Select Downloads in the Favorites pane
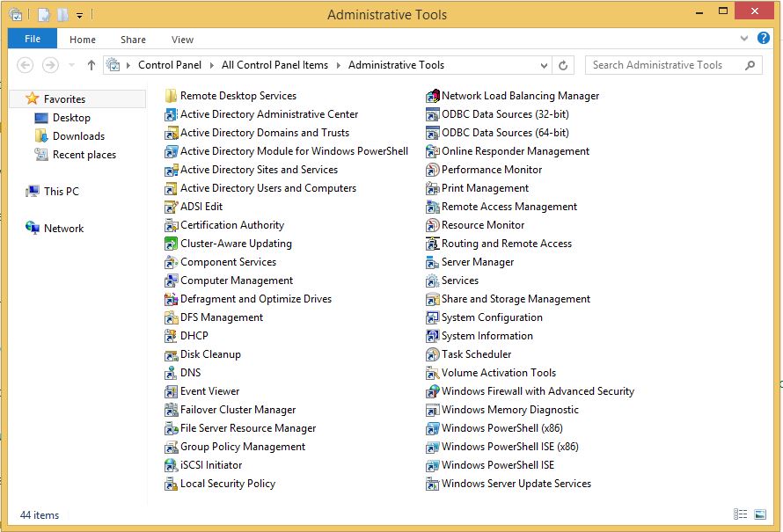Image resolution: width=783 pixels, height=532 pixels. (78, 136)
